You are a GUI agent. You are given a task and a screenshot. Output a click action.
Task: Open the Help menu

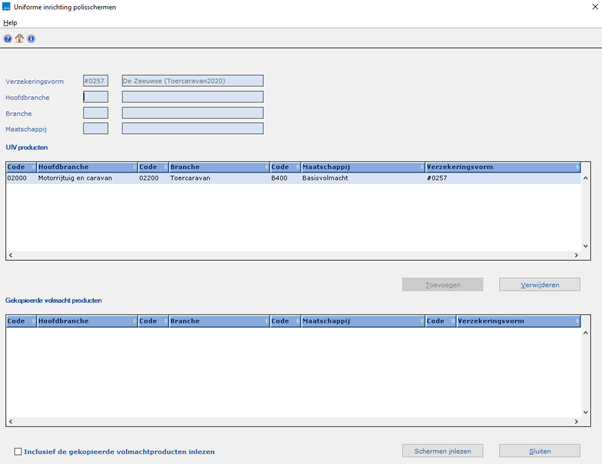(x=10, y=22)
